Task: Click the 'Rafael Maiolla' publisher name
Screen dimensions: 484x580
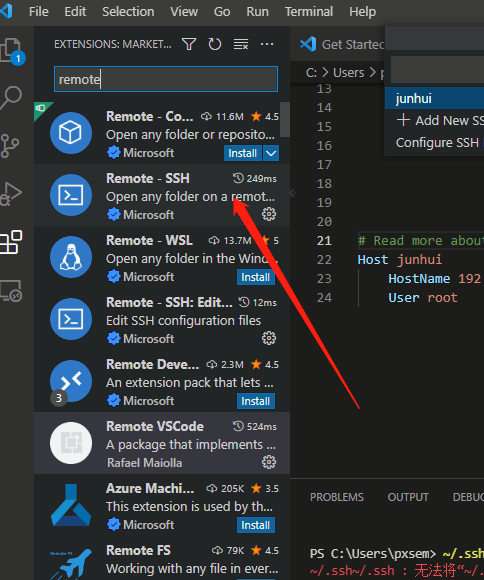Action: point(145,463)
